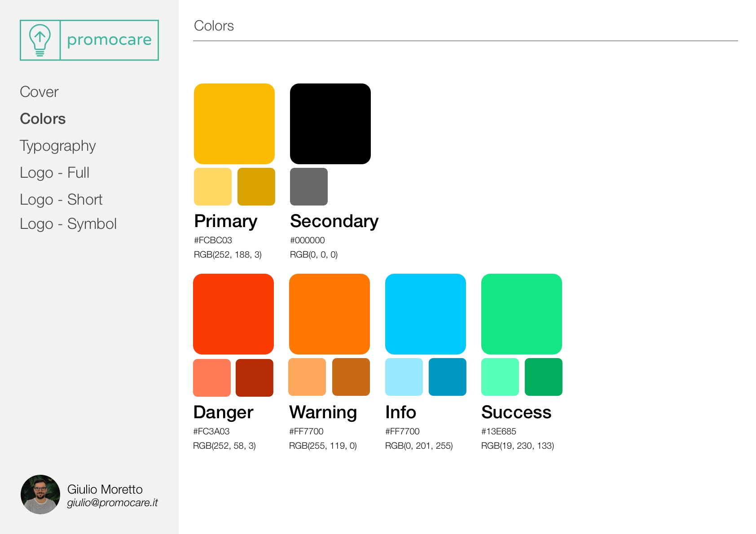Image resolution: width=756 pixels, height=534 pixels.
Task: Click the Colors page title
Action: (x=214, y=26)
